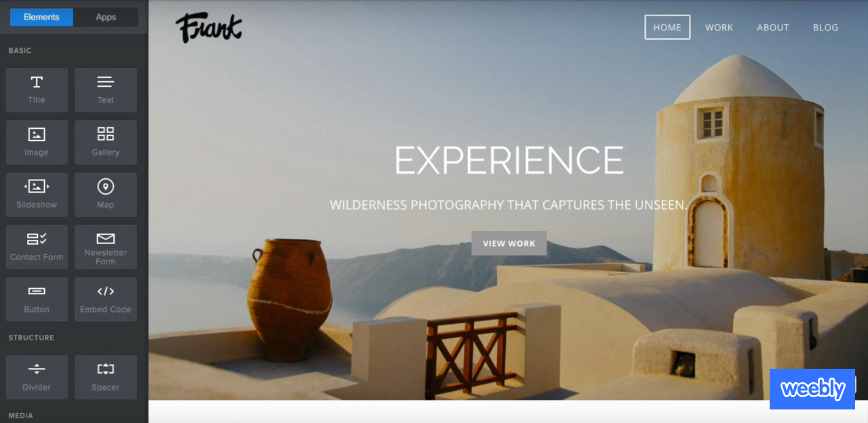Choose the Map element
868x423 pixels.
(106, 195)
